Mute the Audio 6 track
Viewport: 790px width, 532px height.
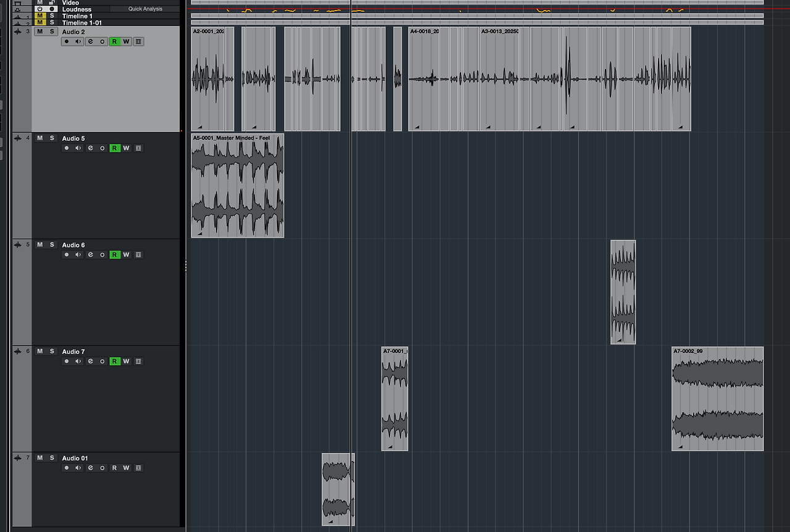click(x=40, y=245)
